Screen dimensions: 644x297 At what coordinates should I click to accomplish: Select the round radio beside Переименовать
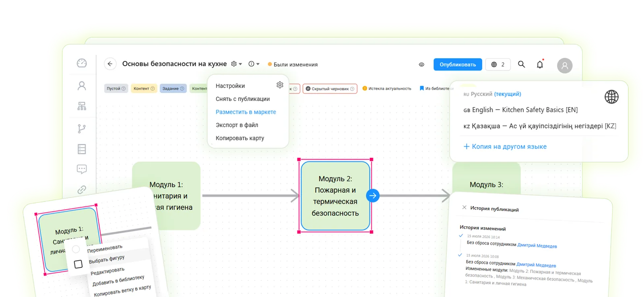coord(76,250)
